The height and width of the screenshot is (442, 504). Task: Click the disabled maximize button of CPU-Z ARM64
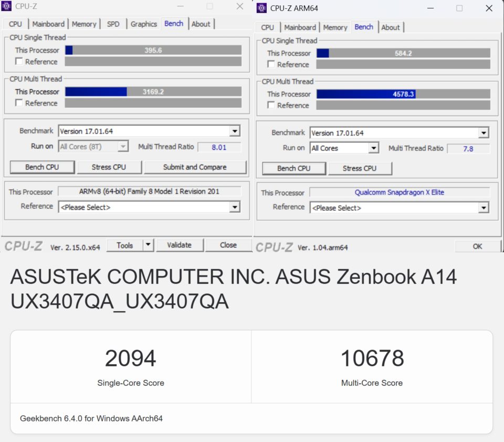[x=459, y=8]
